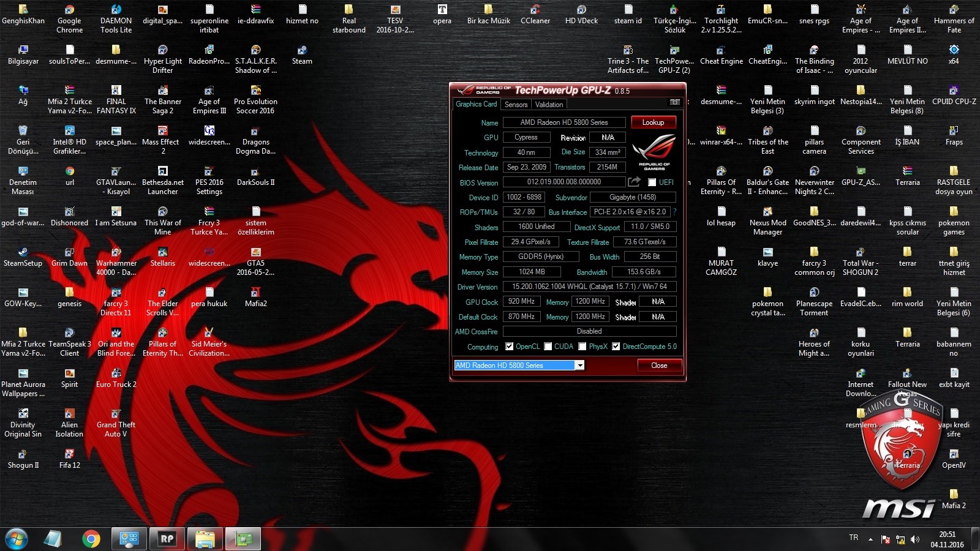Click the Driver Version field

click(589, 287)
